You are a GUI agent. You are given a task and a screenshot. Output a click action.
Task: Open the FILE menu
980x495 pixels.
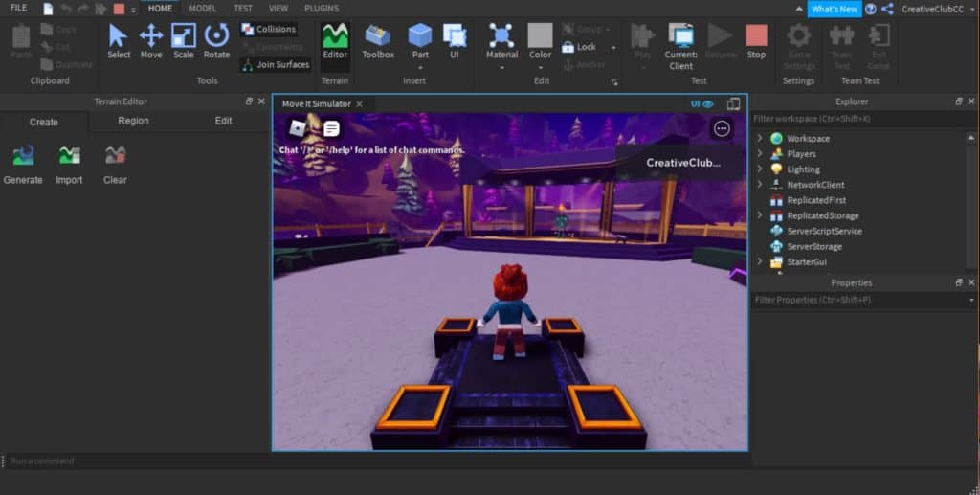click(19, 8)
